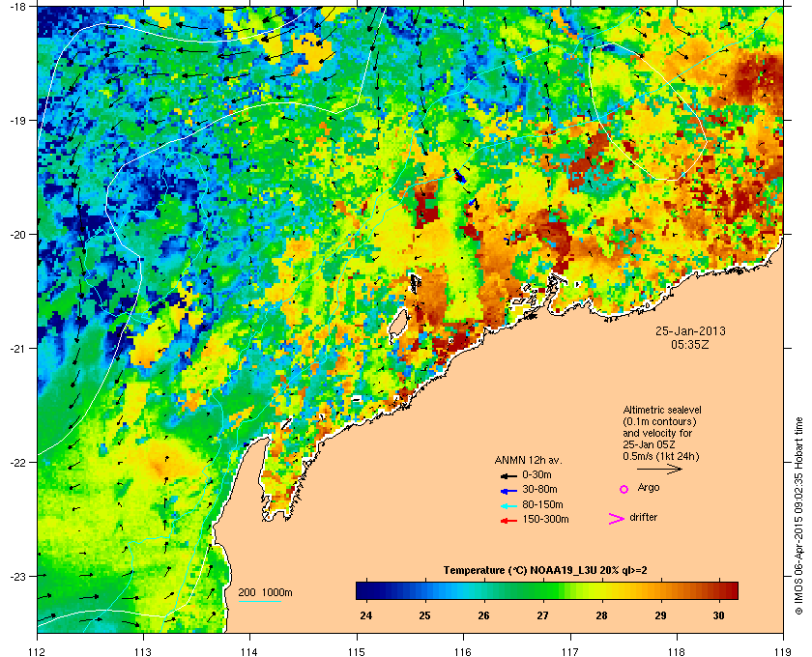Click the magenta drifter chevron symbol

coord(617,519)
